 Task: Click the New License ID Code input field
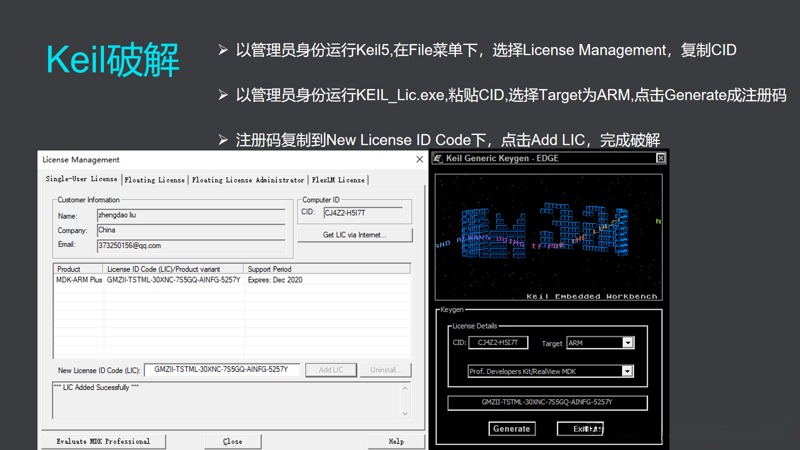(x=222, y=369)
